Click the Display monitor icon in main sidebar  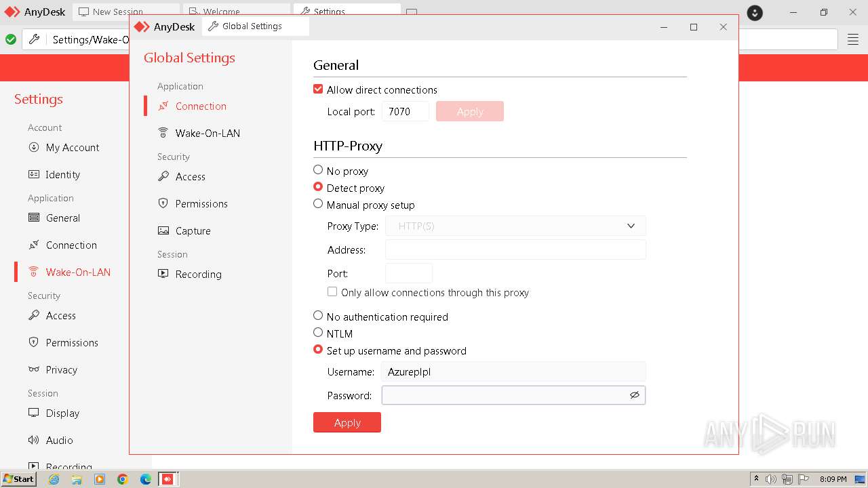click(x=34, y=413)
